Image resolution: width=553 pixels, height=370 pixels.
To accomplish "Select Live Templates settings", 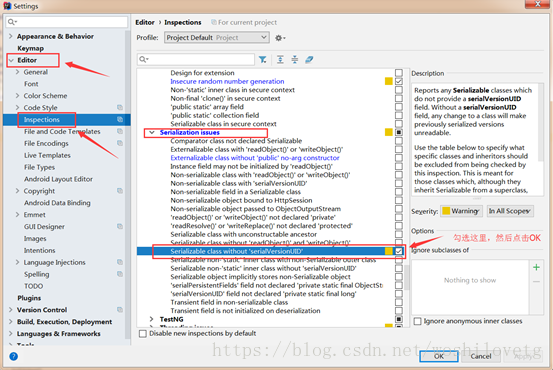I will 47,155.
